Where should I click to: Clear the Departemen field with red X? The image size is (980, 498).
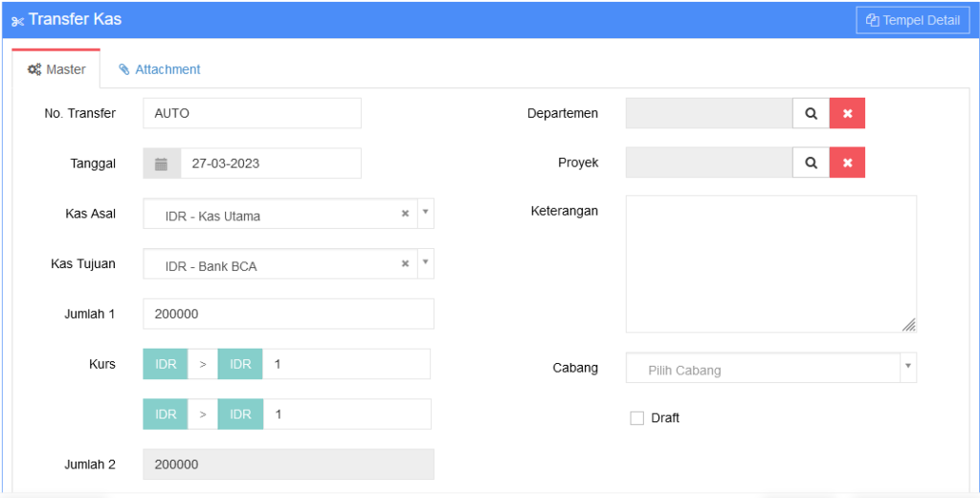pos(847,113)
